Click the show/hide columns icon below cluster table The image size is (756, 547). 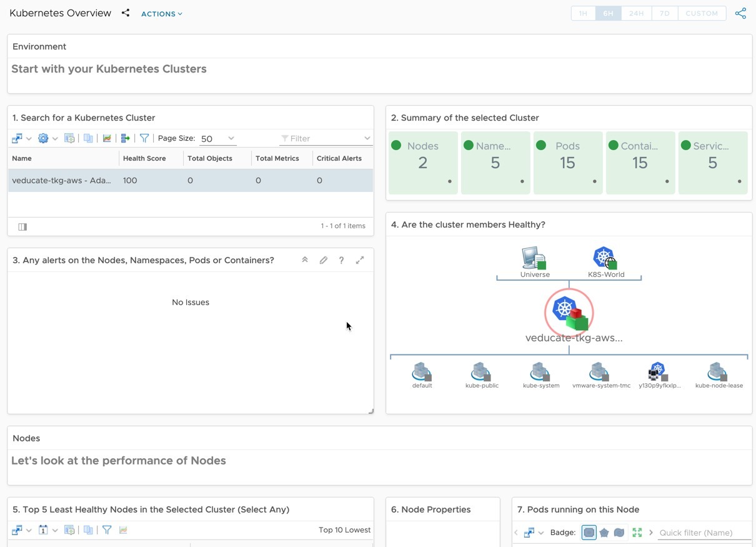coord(22,227)
